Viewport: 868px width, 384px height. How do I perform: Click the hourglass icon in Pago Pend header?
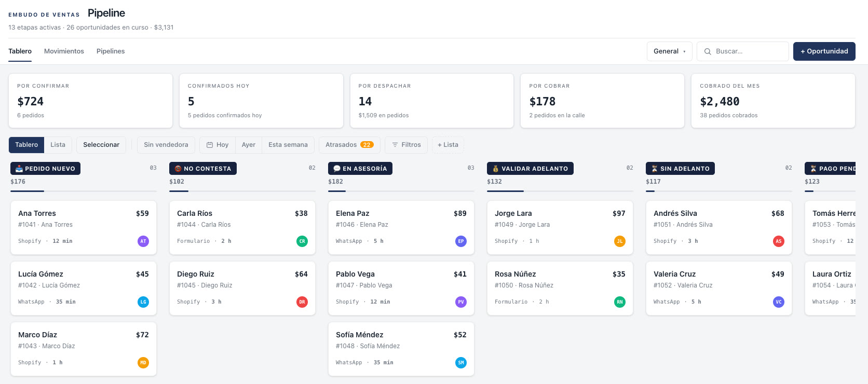(x=813, y=169)
